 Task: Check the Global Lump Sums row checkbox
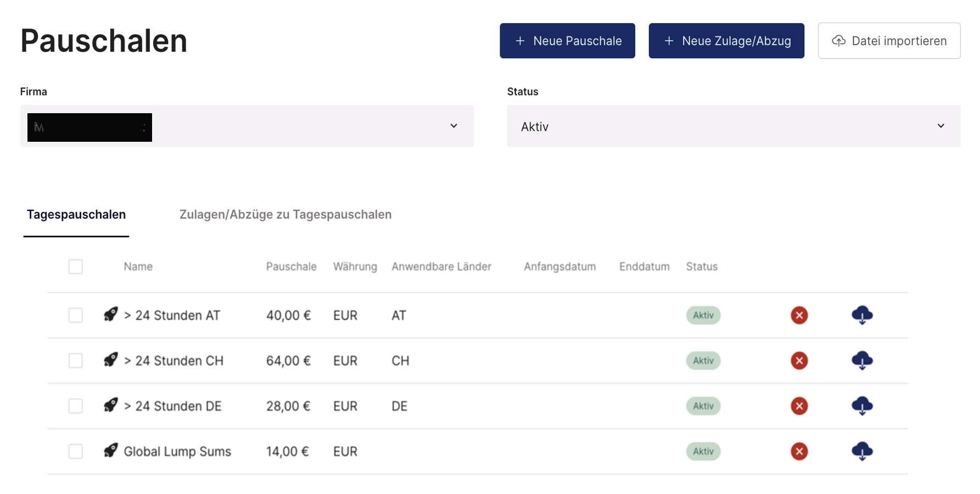click(x=76, y=452)
